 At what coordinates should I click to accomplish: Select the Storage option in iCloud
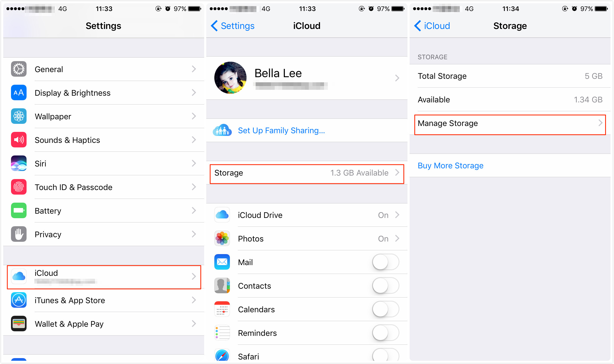click(307, 173)
